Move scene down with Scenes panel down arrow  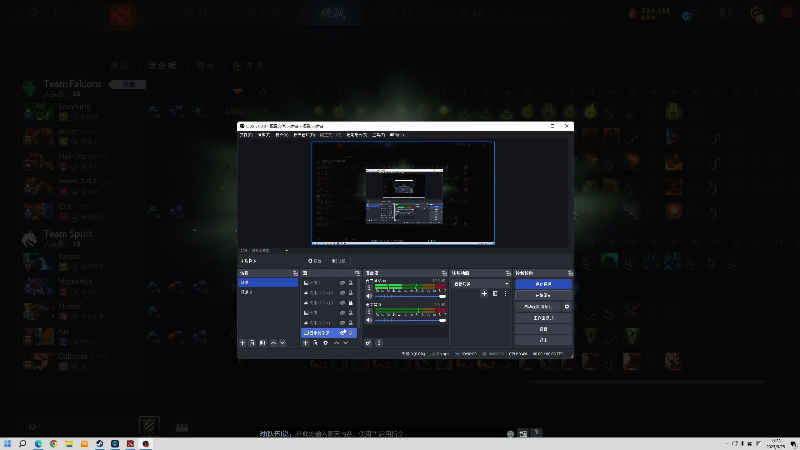click(283, 343)
